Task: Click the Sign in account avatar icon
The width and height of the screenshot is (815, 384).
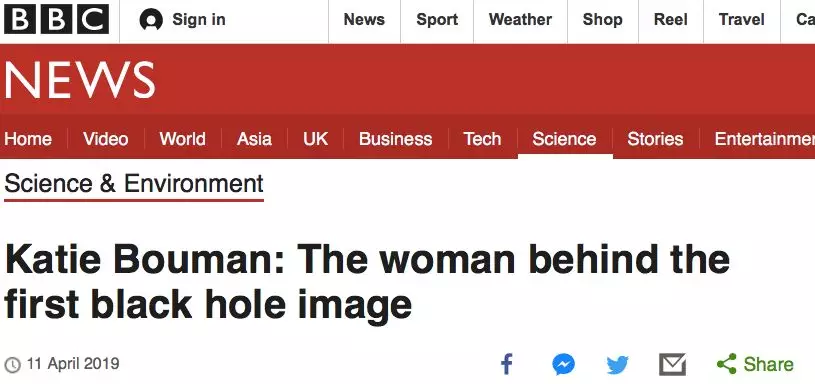Action: pyautogui.click(x=151, y=20)
